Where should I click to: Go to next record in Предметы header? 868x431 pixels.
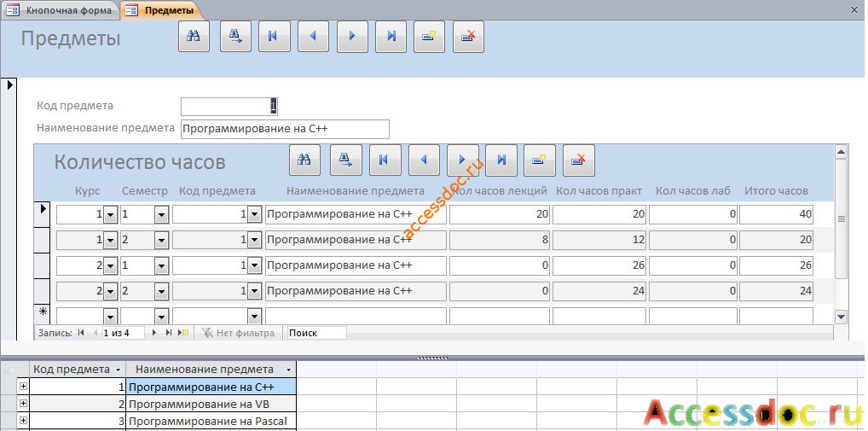click(352, 37)
